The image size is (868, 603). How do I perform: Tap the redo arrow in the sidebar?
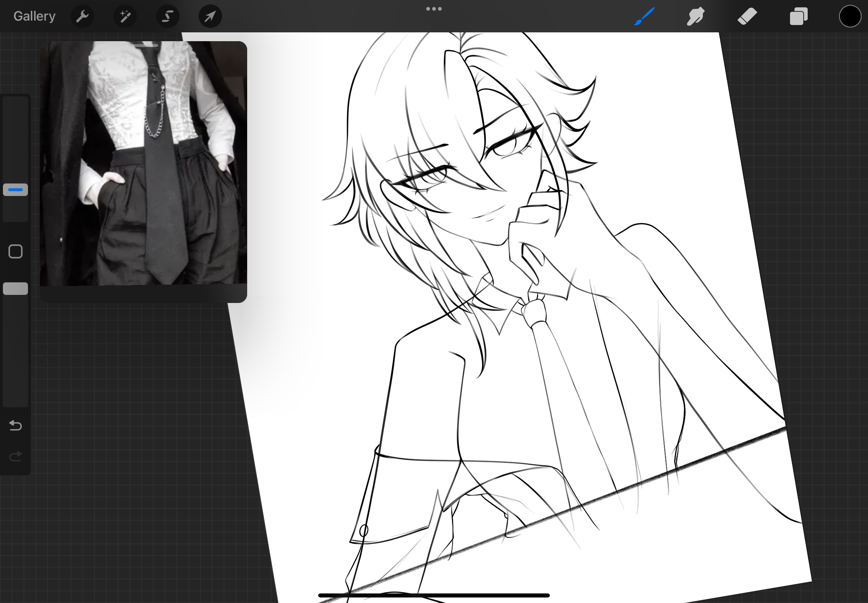coord(15,456)
